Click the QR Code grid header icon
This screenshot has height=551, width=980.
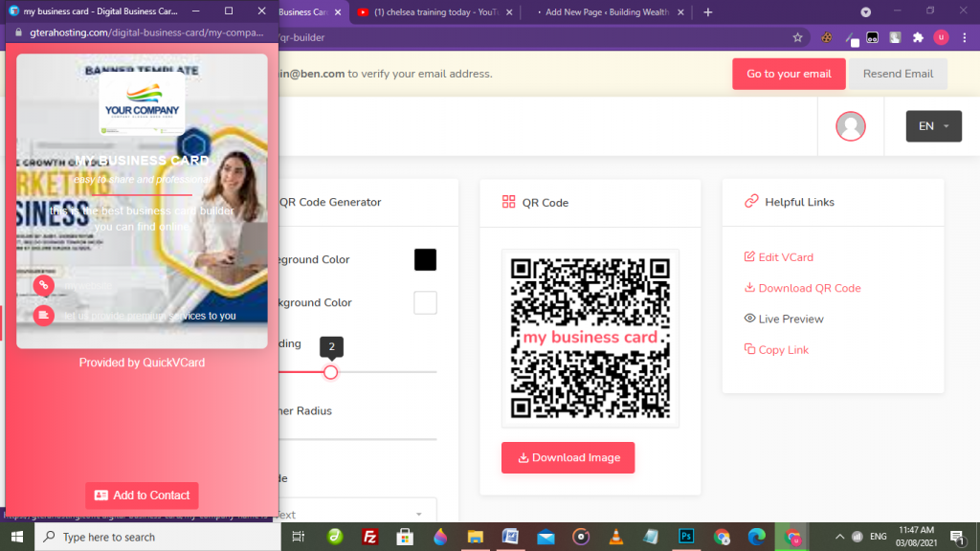pyautogui.click(x=509, y=202)
